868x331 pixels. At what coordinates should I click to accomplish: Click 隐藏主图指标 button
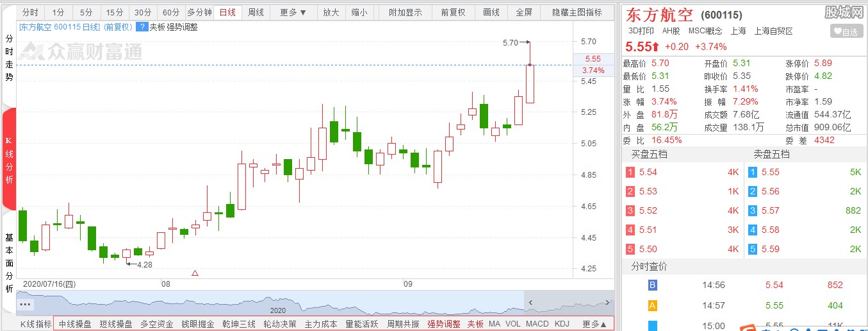(x=577, y=12)
